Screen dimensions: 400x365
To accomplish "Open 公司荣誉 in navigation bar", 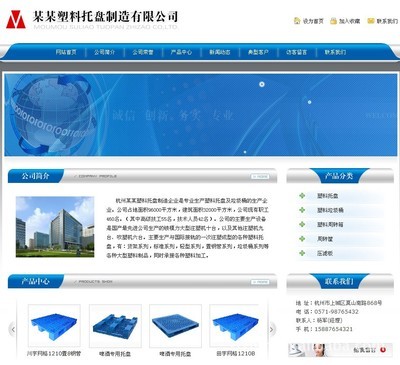I will 143,52.
